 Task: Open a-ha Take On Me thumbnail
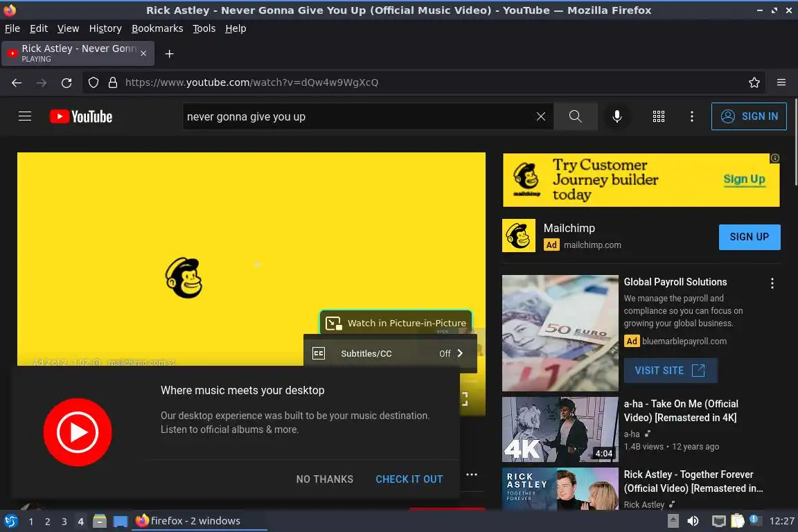point(560,429)
